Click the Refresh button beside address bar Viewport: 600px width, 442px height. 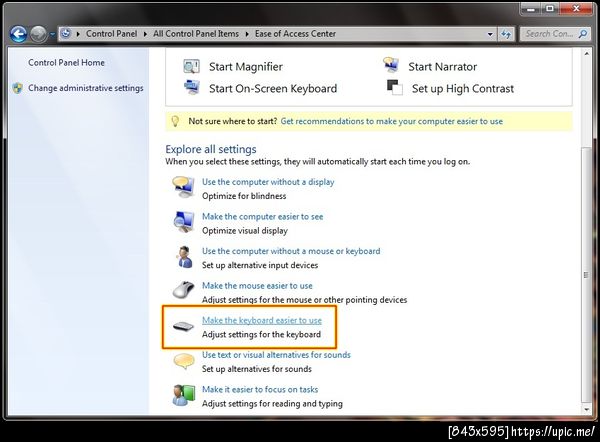coord(506,34)
